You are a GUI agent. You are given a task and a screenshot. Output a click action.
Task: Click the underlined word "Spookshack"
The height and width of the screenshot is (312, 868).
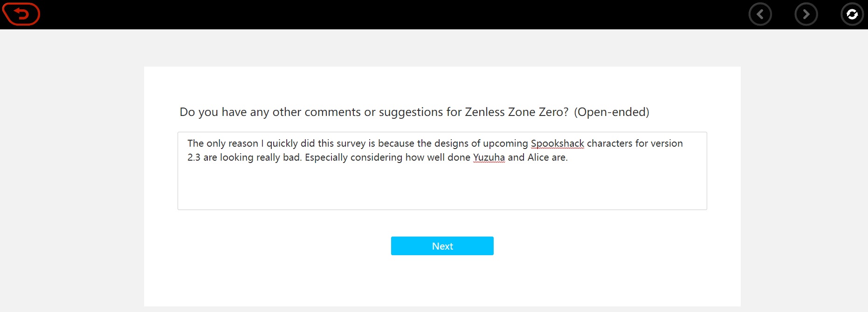[557, 143]
